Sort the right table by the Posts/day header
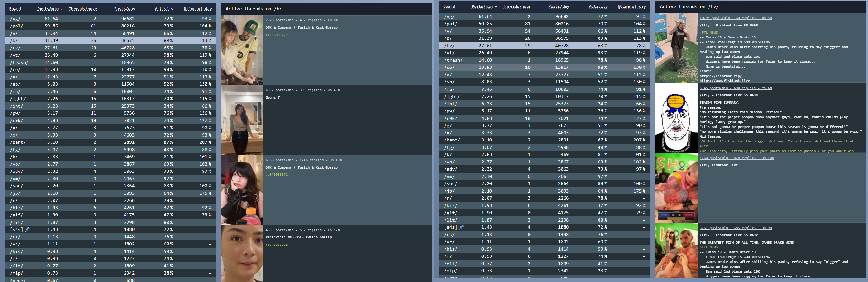 (x=558, y=6)
